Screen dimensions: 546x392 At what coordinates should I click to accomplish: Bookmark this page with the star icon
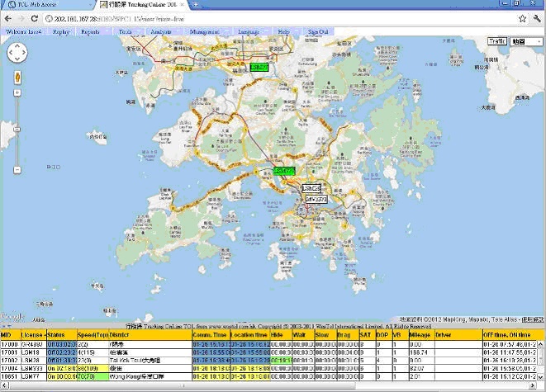(522, 18)
